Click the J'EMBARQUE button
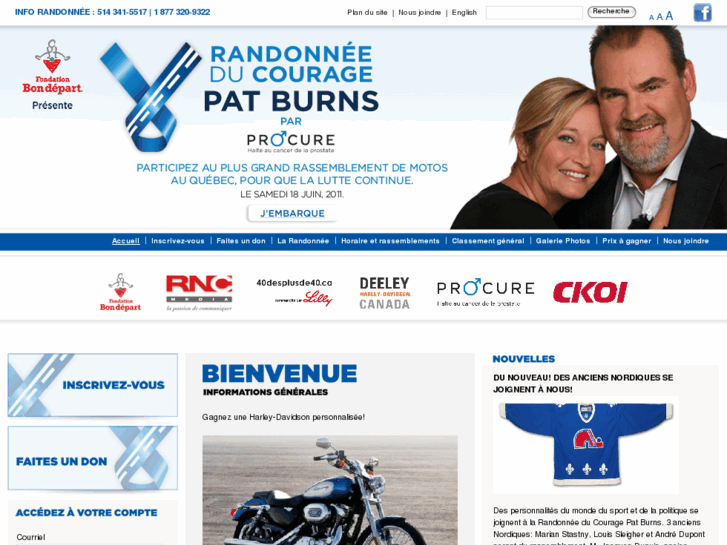The width and height of the screenshot is (727, 545). point(292,213)
